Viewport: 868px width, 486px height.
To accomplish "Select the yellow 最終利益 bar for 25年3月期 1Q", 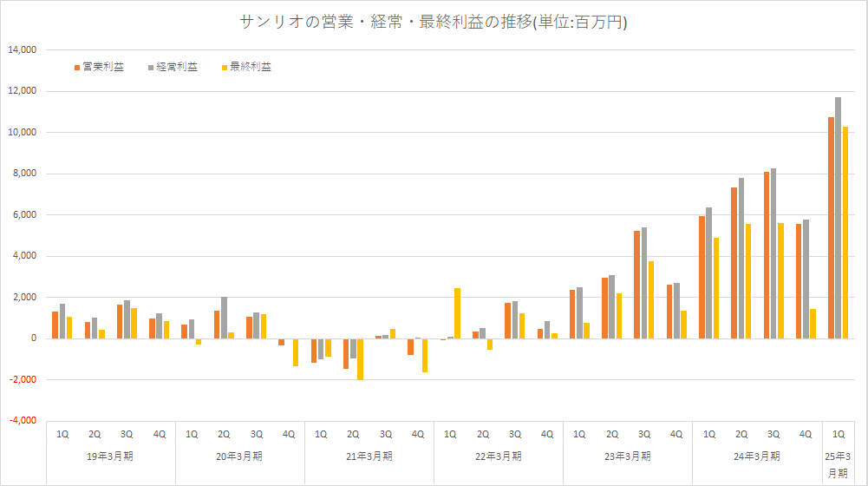I will point(845,233).
